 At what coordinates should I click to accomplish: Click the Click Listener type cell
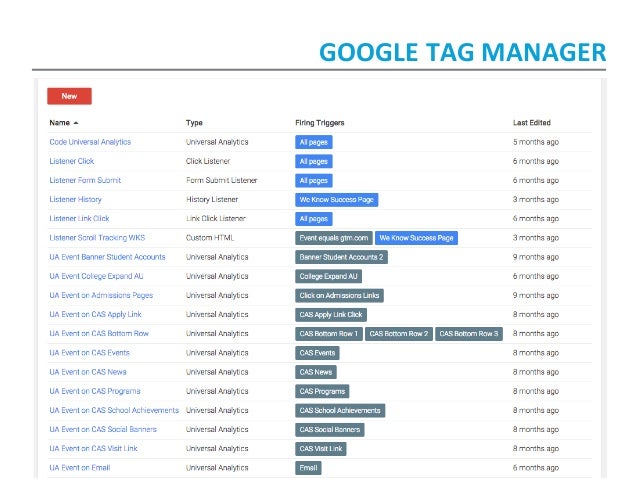tap(208, 161)
